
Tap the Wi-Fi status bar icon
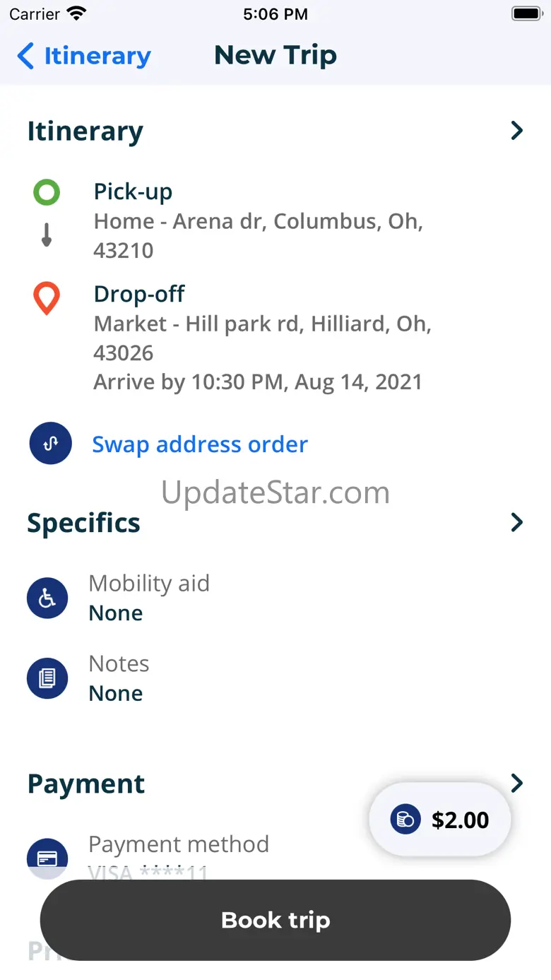click(x=76, y=13)
